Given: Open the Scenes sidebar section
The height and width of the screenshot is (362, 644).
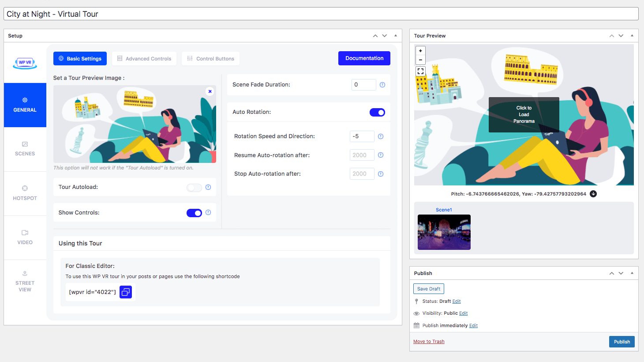Looking at the screenshot, I should (25, 149).
